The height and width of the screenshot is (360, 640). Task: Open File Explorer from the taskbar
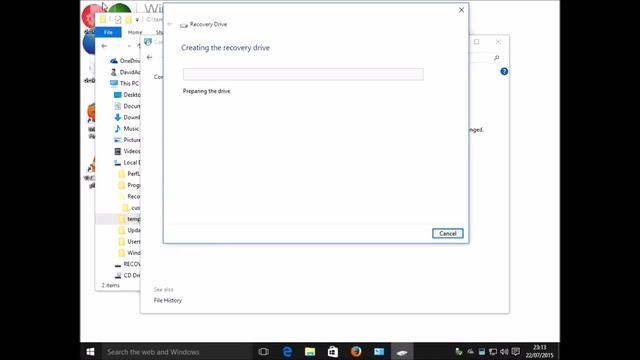click(310, 351)
